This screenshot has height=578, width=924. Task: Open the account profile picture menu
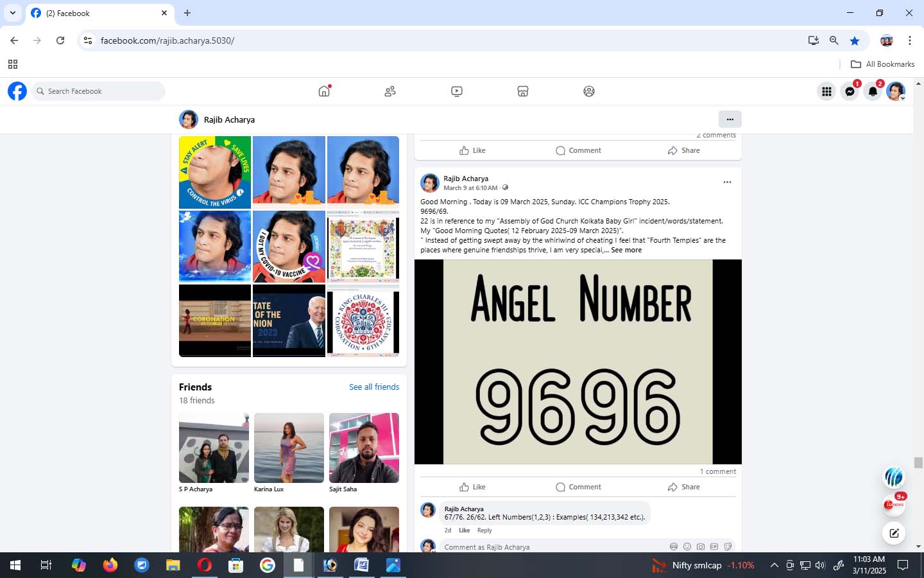pos(896,91)
